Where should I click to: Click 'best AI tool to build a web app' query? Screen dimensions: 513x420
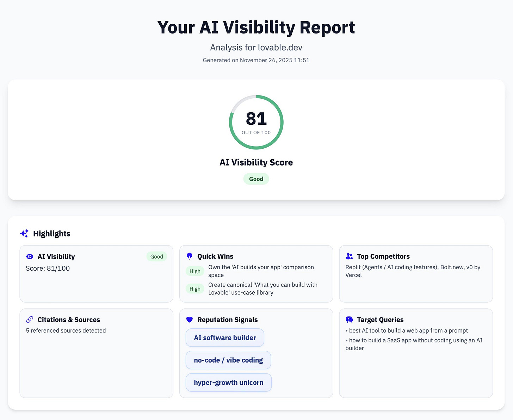(x=407, y=331)
